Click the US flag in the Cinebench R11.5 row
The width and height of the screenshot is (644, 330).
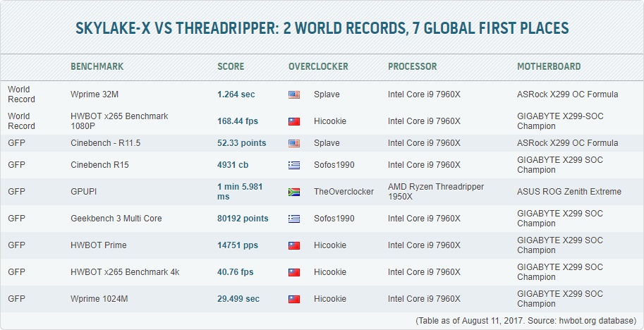(x=294, y=143)
